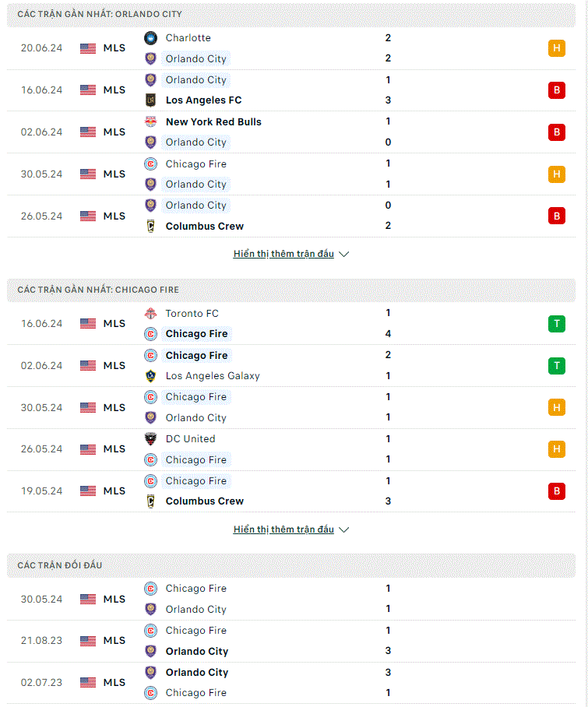
Task: Click the green T badge for Toronto FC match
Action: click(x=557, y=324)
